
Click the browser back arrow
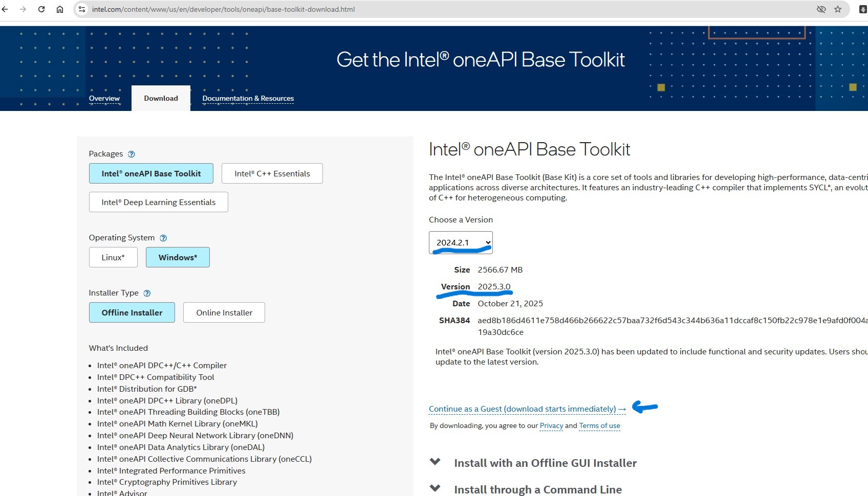point(6,9)
